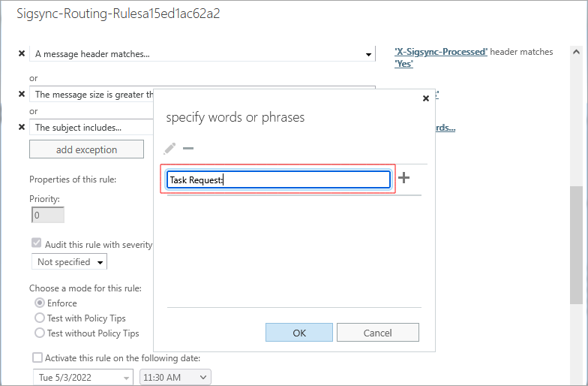
Task: Select Test without Policy Tips mode
Action: 40,333
